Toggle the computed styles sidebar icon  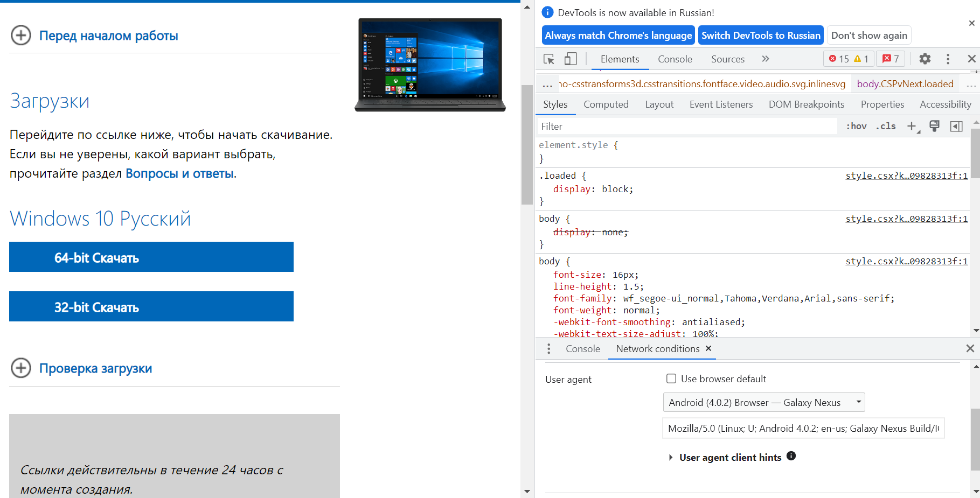pyautogui.click(x=956, y=127)
